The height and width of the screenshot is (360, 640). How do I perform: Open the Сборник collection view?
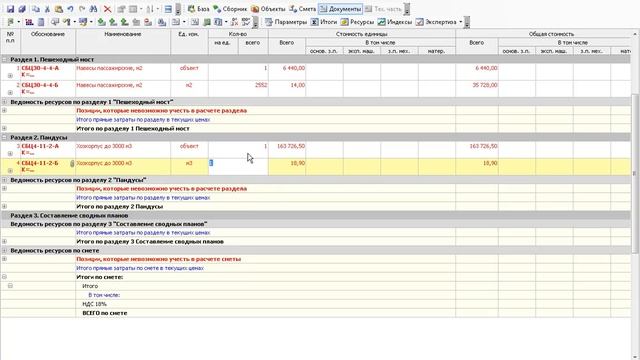[x=230, y=9]
